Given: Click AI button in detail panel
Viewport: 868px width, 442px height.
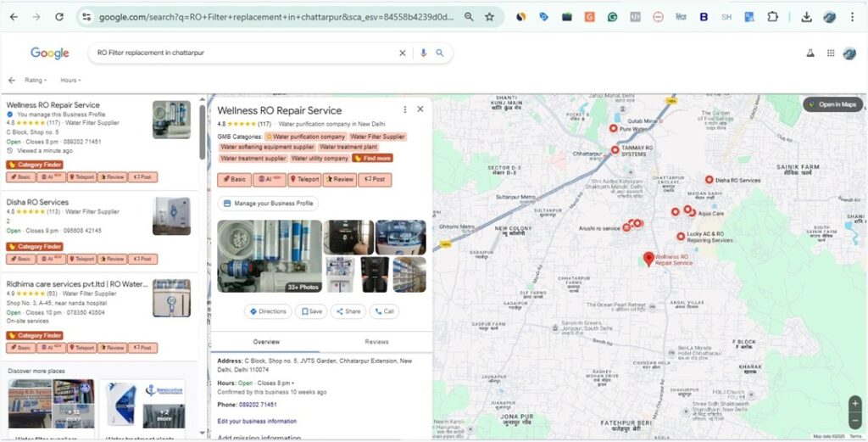Looking at the screenshot, I should [270, 180].
